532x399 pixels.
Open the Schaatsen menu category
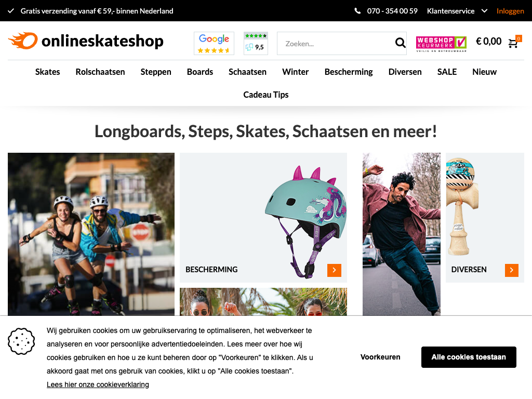[x=247, y=72]
